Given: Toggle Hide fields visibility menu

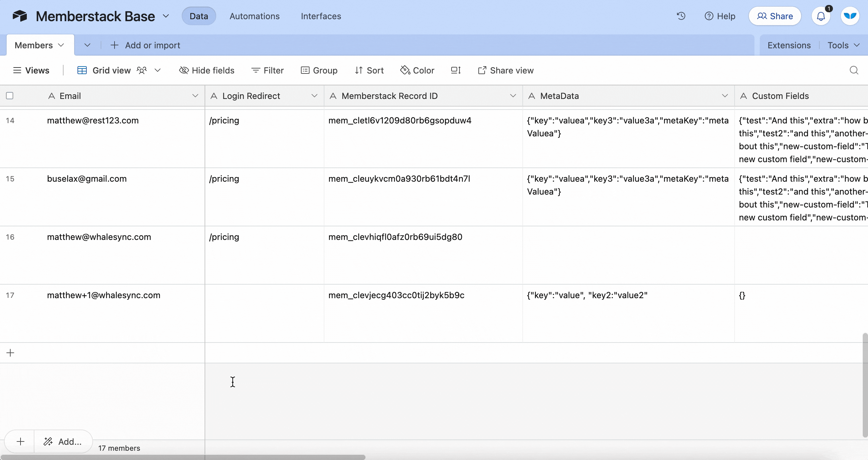Looking at the screenshot, I should (x=207, y=70).
